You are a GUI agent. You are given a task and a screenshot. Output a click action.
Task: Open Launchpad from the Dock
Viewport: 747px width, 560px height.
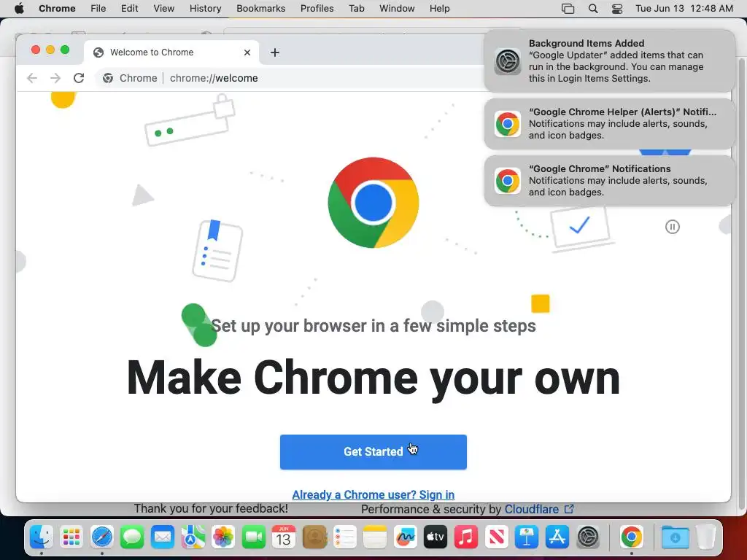pos(71,537)
